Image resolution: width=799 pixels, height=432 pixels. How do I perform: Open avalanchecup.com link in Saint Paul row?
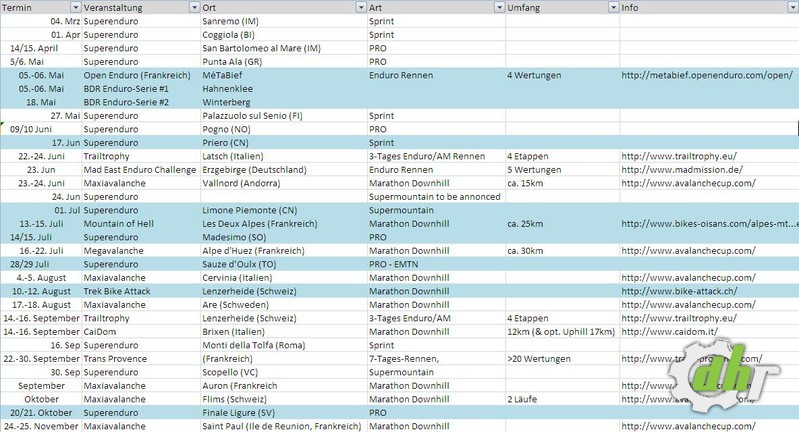(x=688, y=426)
